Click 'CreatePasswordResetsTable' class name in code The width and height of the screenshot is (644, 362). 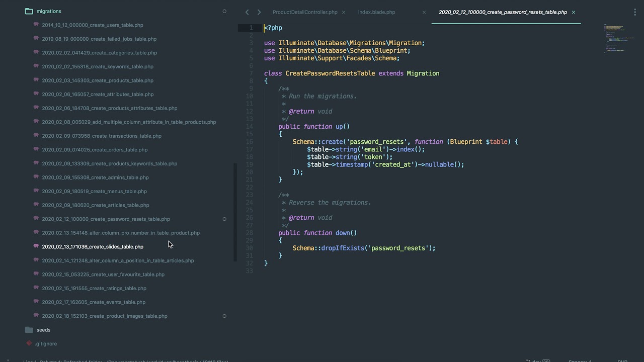click(330, 73)
